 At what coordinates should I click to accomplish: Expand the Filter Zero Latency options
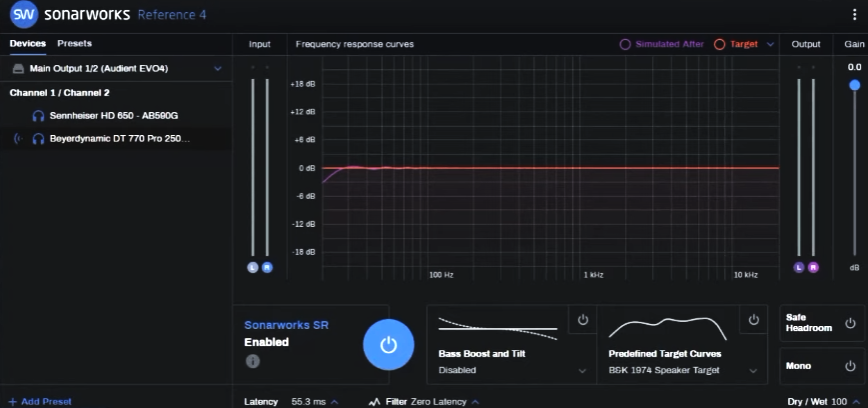click(476, 402)
